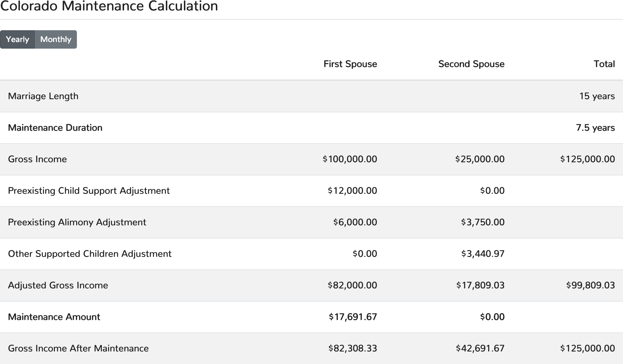Click the $17,691.67 maintenance amount
Image resolution: width=623 pixels, height=364 pixels.
click(353, 317)
